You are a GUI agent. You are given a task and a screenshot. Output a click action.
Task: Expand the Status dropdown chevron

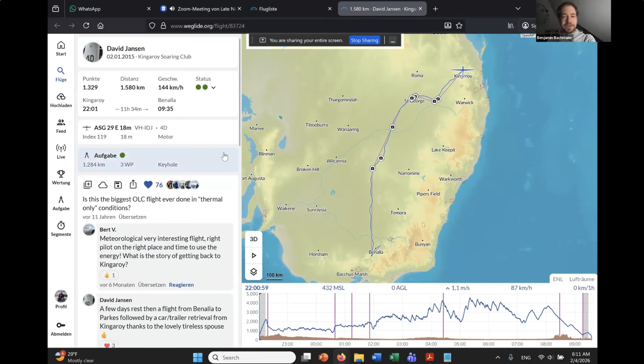click(214, 88)
